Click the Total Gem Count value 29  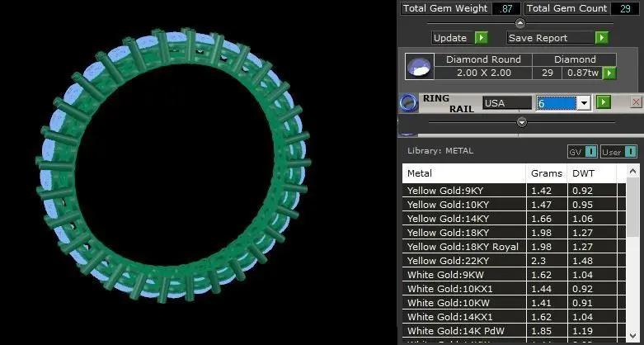tap(625, 8)
